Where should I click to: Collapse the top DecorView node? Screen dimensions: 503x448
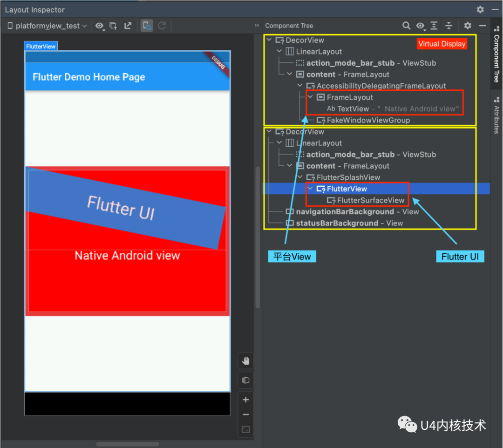point(269,40)
